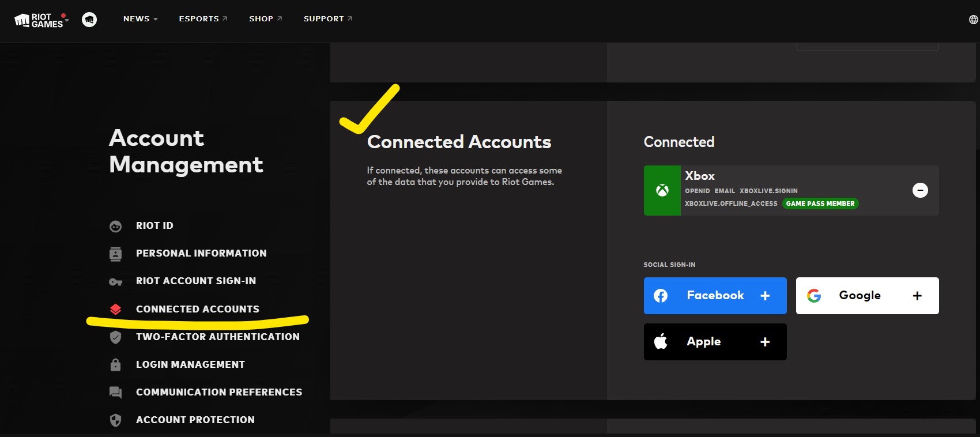The image size is (980, 437).
Task: Click the XBOXLIVE.OFFLINE_ACCESS scope text
Action: [x=731, y=204]
